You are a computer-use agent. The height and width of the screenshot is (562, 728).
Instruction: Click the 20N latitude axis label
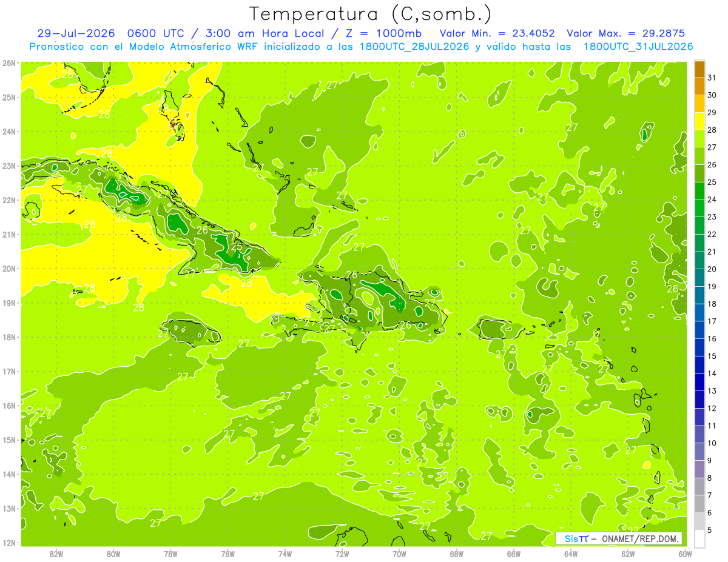[8, 269]
